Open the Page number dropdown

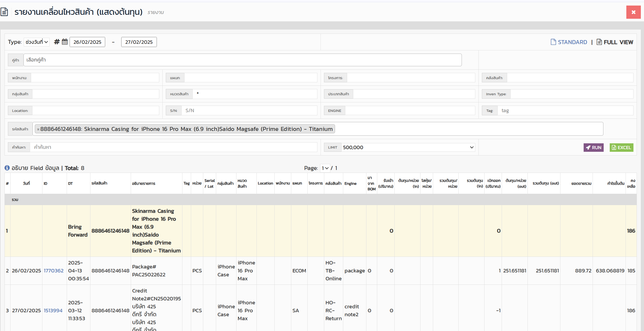pyautogui.click(x=325, y=168)
